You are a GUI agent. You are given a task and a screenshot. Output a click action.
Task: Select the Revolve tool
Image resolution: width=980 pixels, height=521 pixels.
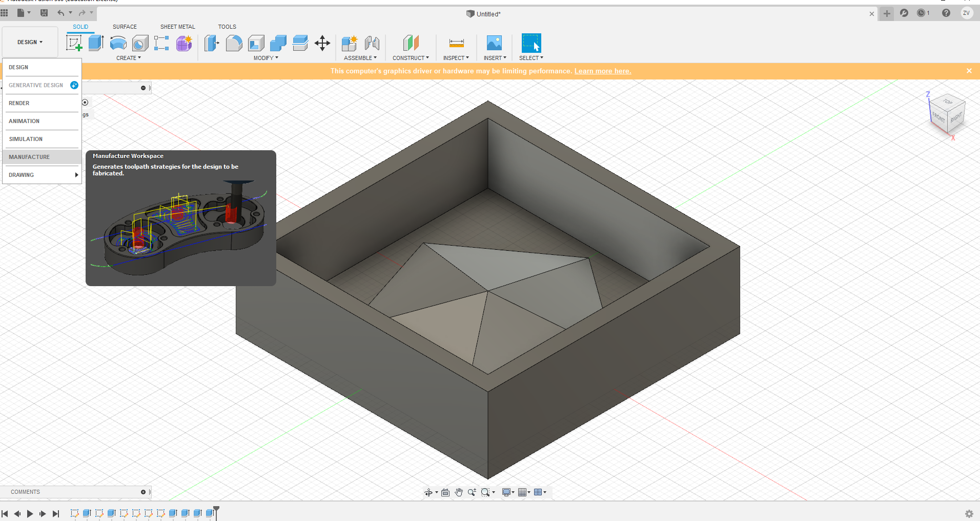point(118,43)
